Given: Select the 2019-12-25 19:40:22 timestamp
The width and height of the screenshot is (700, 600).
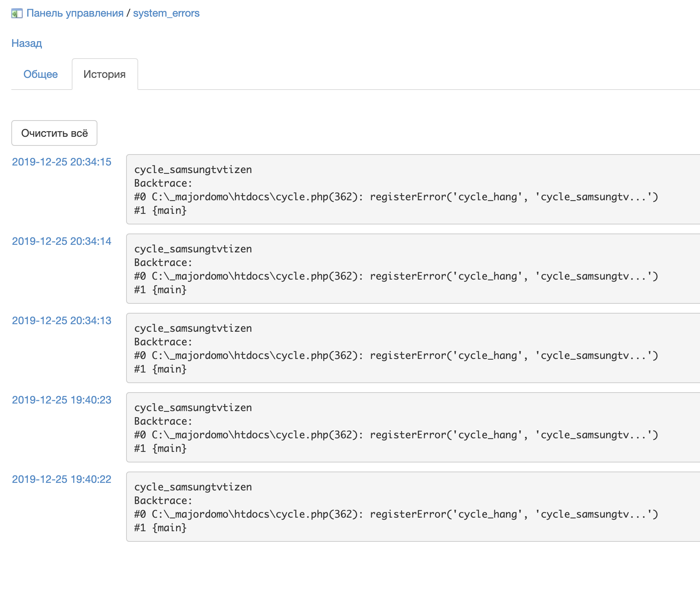Looking at the screenshot, I should (x=62, y=479).
